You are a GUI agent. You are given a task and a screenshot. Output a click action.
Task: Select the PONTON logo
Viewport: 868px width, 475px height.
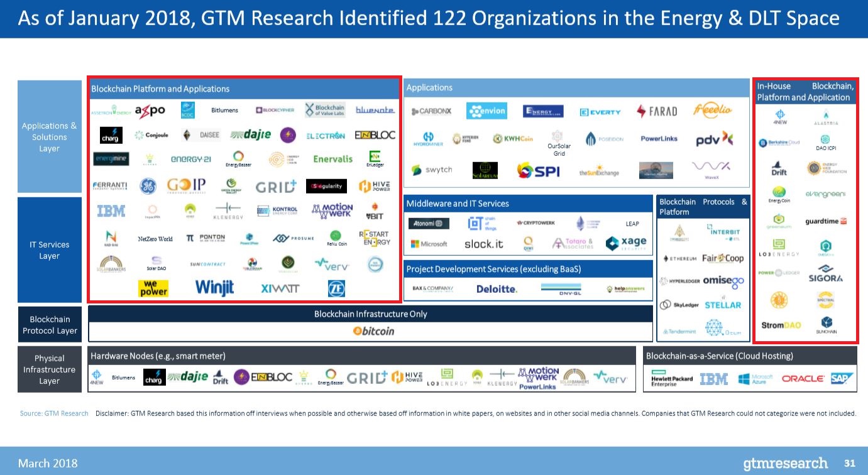click(207, 238)
